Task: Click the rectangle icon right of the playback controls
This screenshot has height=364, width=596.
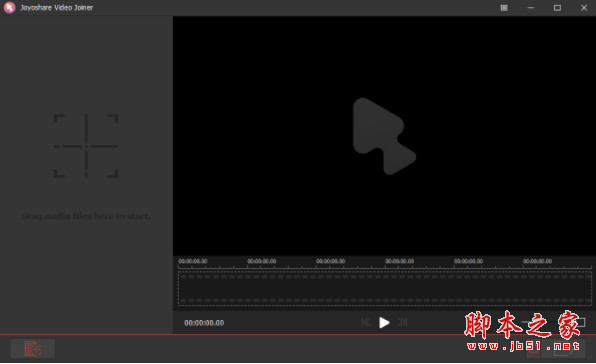Action: pos(580,323)
